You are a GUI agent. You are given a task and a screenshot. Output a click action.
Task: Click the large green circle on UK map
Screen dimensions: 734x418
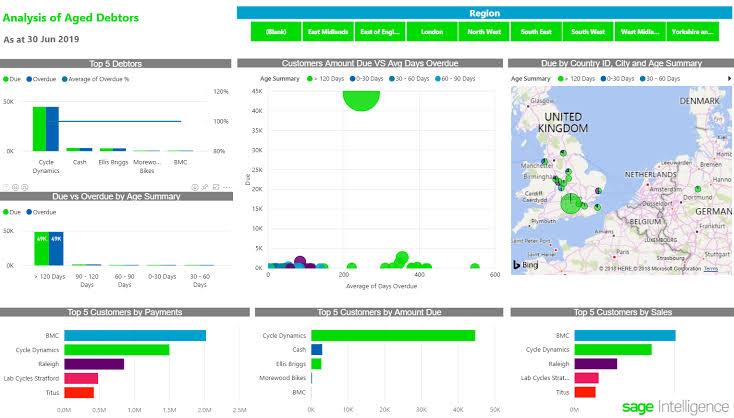click(571, 203)
